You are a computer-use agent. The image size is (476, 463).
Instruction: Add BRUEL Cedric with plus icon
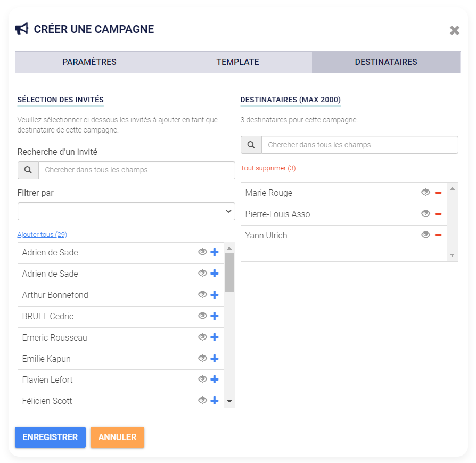[215, 316]
